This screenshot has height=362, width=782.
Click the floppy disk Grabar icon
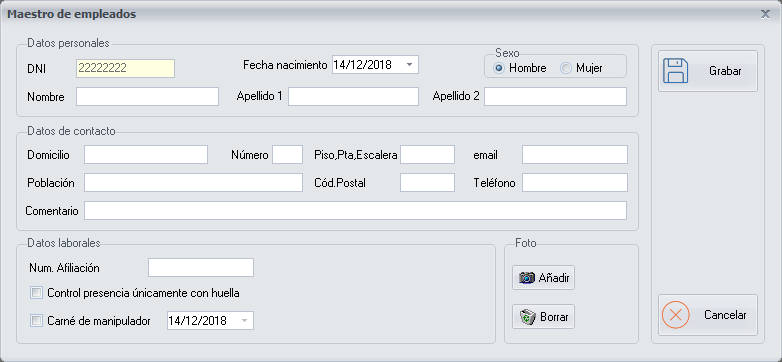click(675, 71)
